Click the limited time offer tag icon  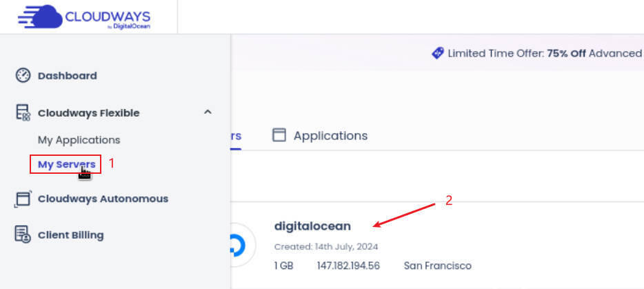coord(438,53)
